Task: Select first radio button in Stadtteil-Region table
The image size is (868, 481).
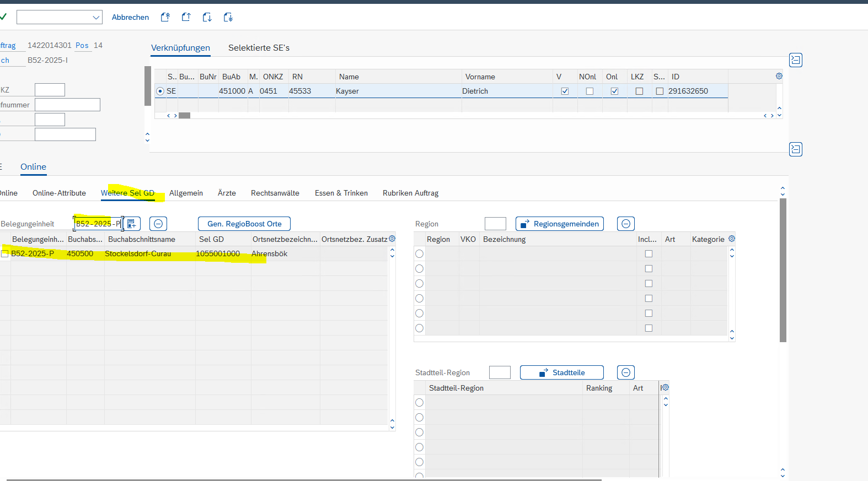Action: click(420, 403)
